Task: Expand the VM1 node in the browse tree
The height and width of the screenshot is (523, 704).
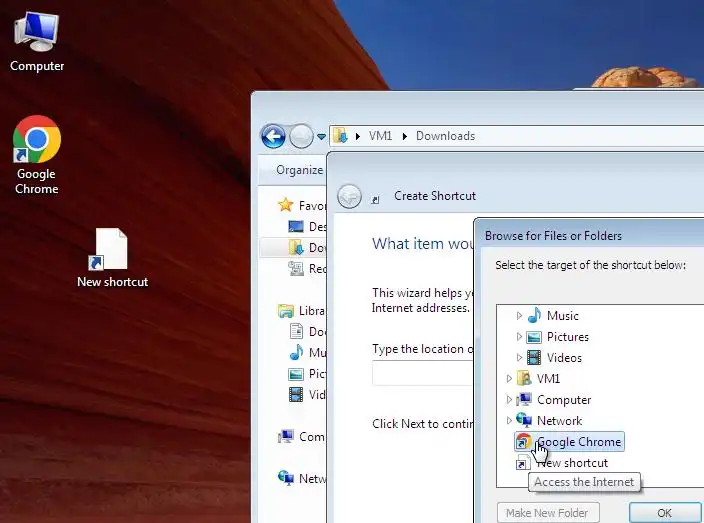Action: click(509, 378)
